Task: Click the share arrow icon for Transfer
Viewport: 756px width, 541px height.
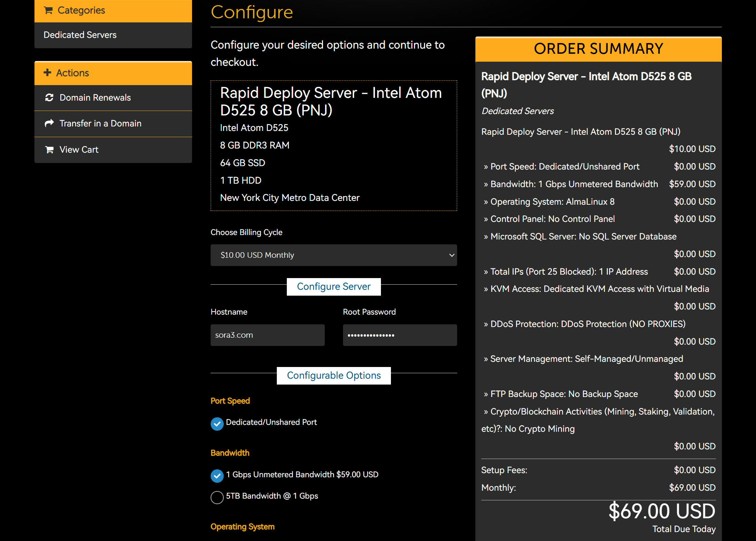Action: point(49,123)
